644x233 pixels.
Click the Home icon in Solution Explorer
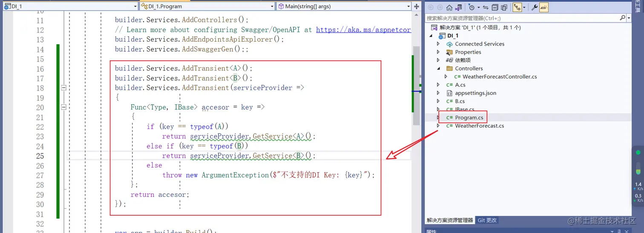tap(449, 7)
